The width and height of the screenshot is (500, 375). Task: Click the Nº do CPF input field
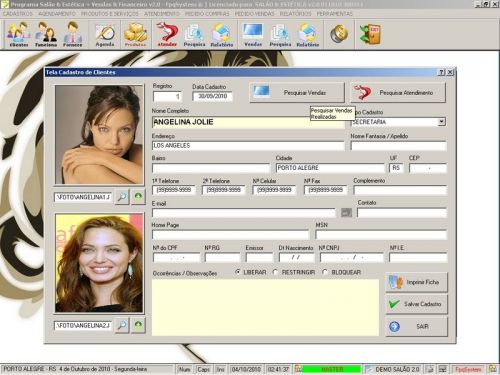point(177,257)
